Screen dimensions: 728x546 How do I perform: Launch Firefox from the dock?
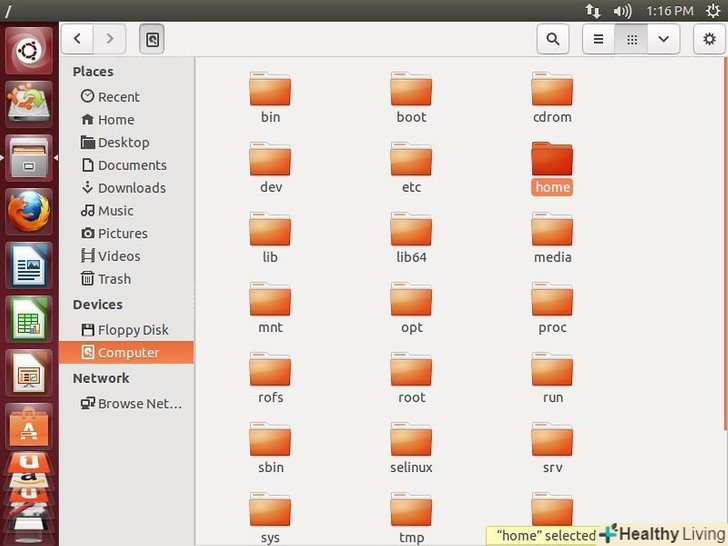click(x=29, y=211)
